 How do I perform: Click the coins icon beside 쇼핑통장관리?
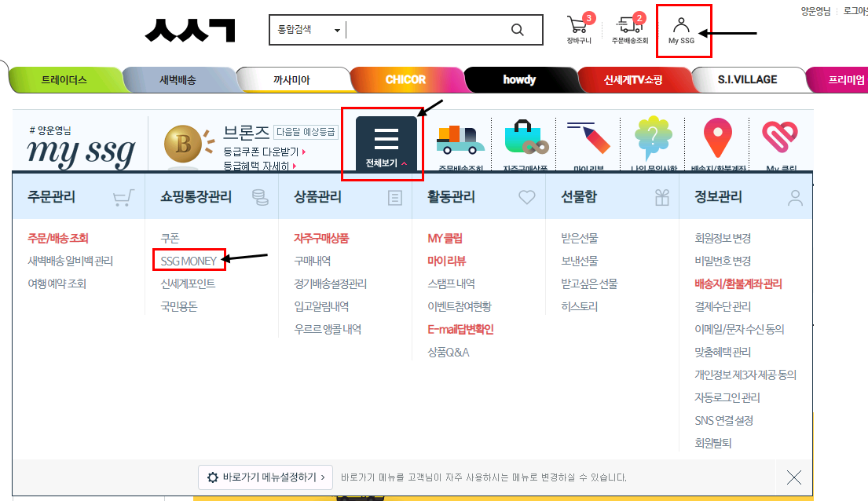[260, 198]
